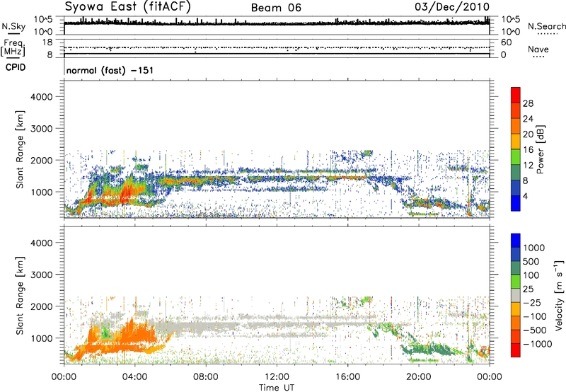Click the 'Syowa East (fitACF)' title

(127, 7)
